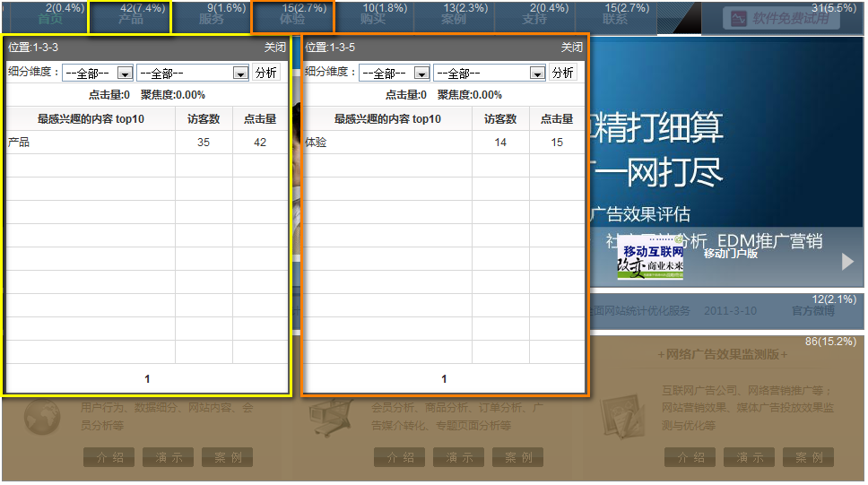Screen dimensions: 868x485
Task: Open the 官方微博 link
Action: pyautogui.click(x=813, y=311)
